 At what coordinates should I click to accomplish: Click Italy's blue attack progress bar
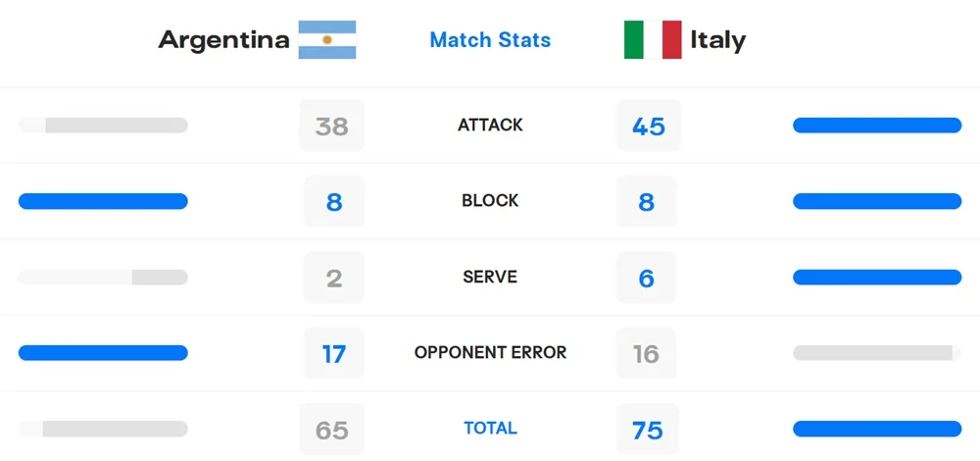tap(877, 126)
